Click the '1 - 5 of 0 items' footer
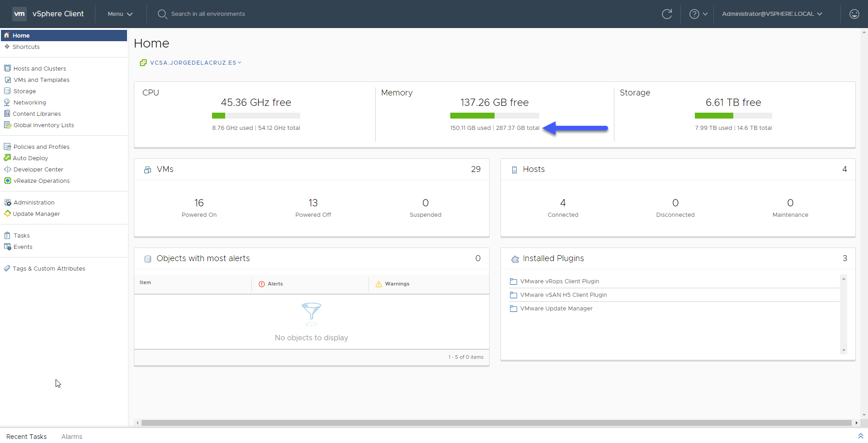868x443 pixels. click(x=466, y=357)
